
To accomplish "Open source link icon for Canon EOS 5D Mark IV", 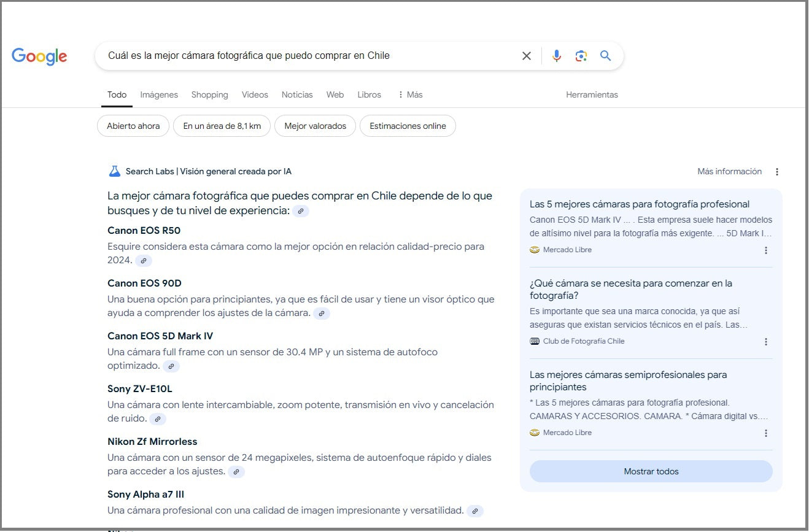I will 171,366.
